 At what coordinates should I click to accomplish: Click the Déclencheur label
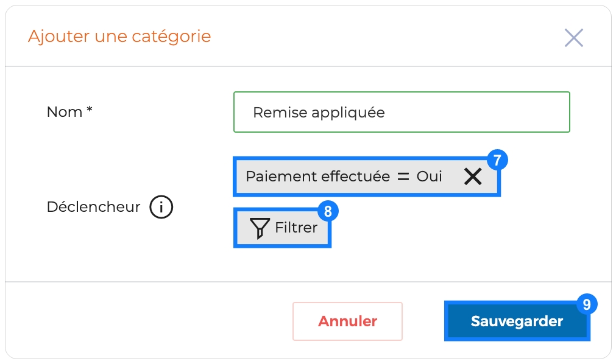[x=93, y=207]
